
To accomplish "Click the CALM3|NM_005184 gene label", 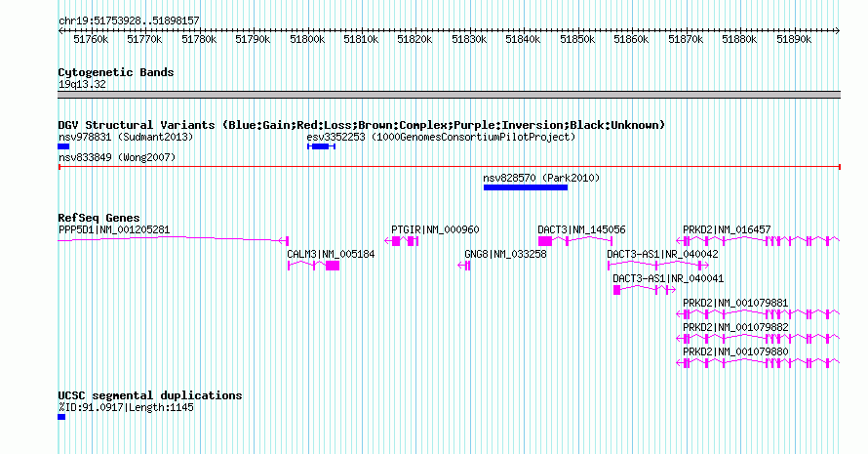I will click(x=331, y=254).
